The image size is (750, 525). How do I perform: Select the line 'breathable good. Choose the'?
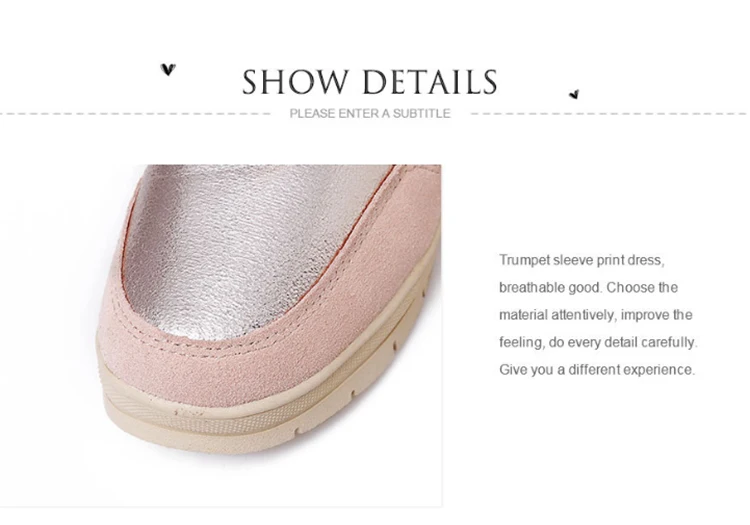(x=588, y=288)
